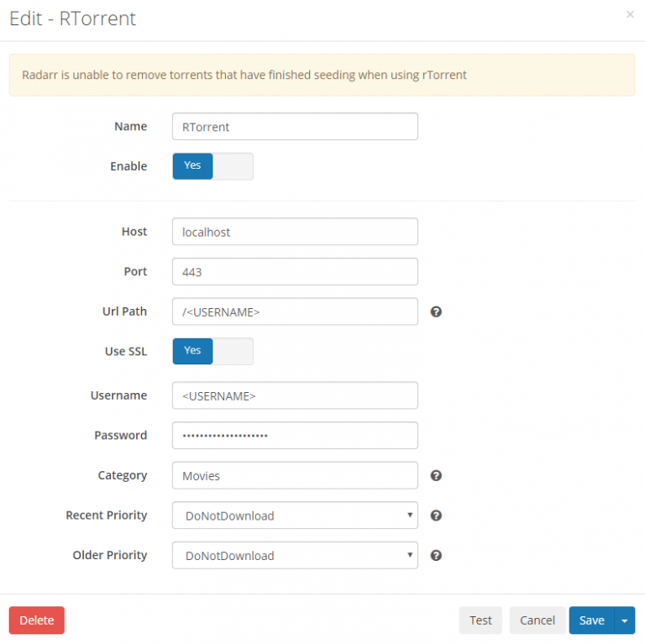Toggle the Enable switch off

point(212,166)
